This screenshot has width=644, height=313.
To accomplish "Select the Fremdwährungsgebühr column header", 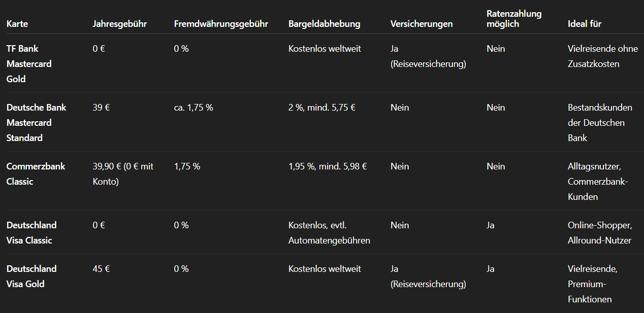I will (221, 24).
